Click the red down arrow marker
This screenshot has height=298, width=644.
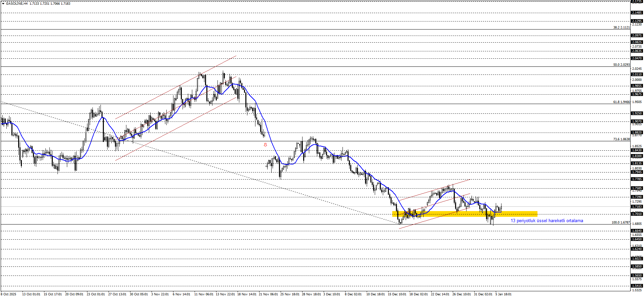(x=265, y=145)
